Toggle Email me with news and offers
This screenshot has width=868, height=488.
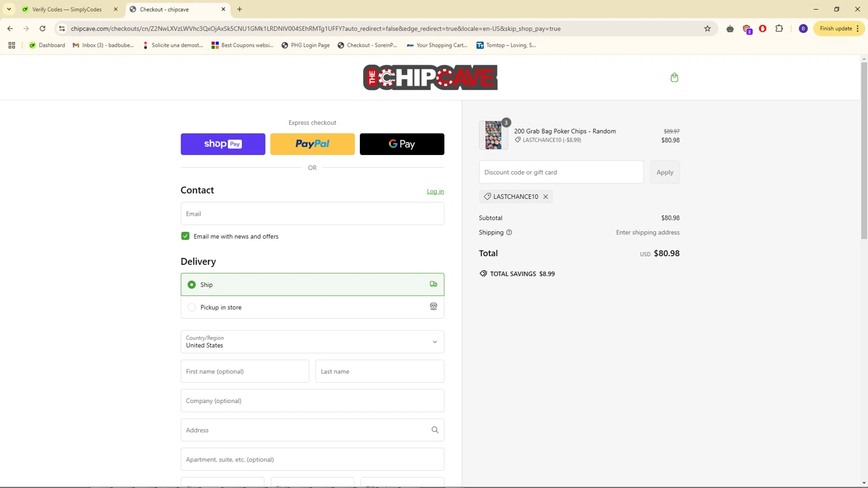pos(185,236)
